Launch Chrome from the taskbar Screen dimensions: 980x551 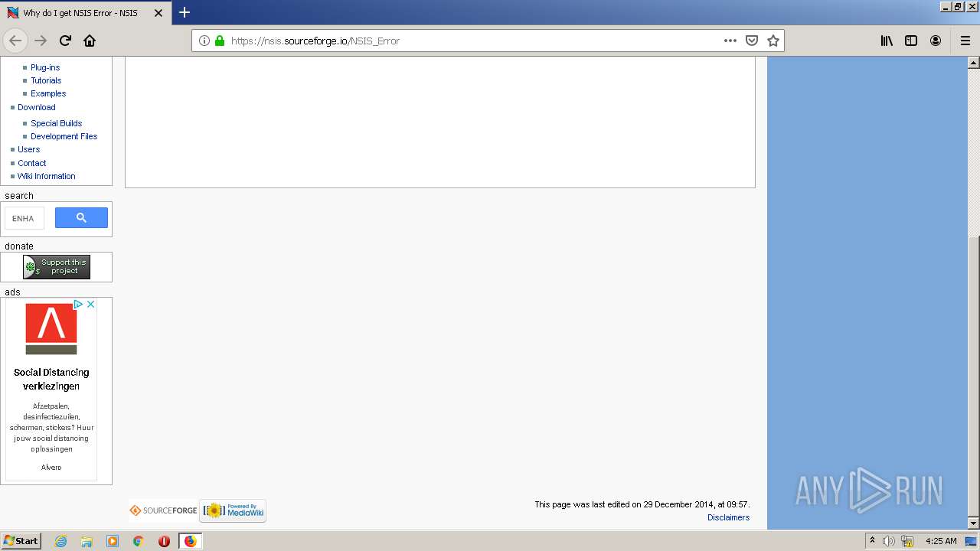138,541
